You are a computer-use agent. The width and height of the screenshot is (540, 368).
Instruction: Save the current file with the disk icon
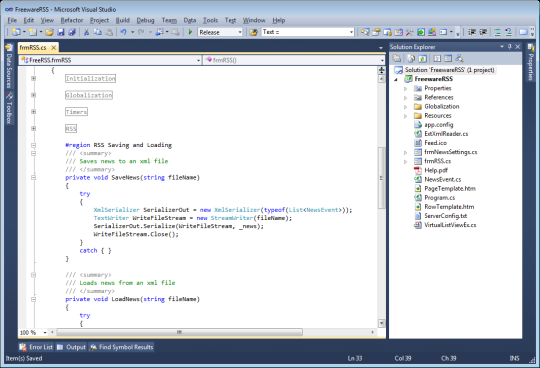61,32
